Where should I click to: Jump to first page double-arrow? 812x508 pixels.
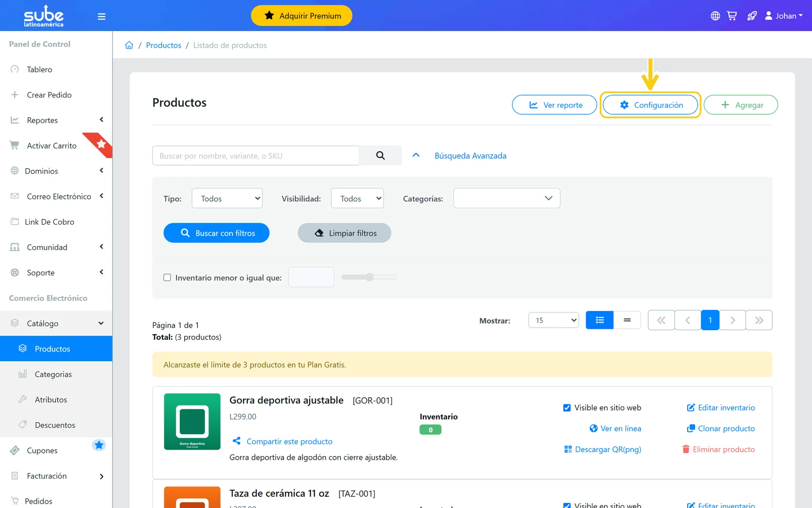pos(661,320)
